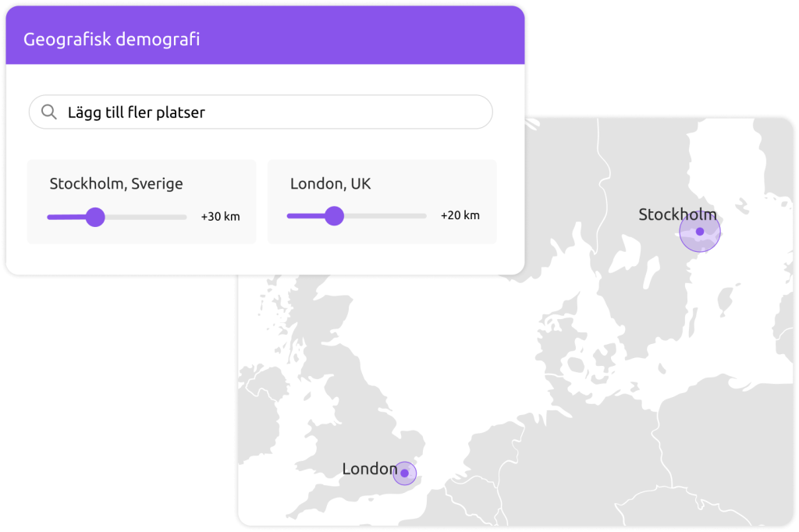This screenshot has height=532, width=799.
Task: Click the magnifying glass search icon
Action: pos(49,112)
